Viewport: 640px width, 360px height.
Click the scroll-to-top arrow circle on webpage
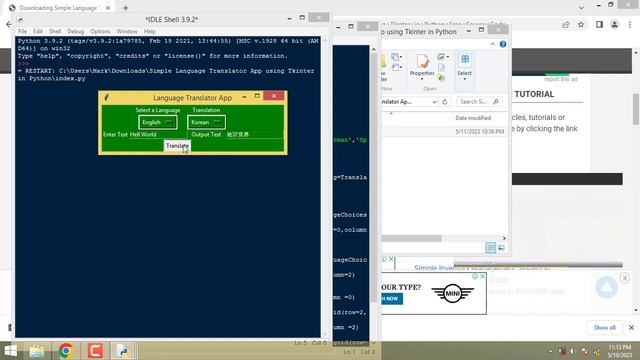[x=607, y=287]
